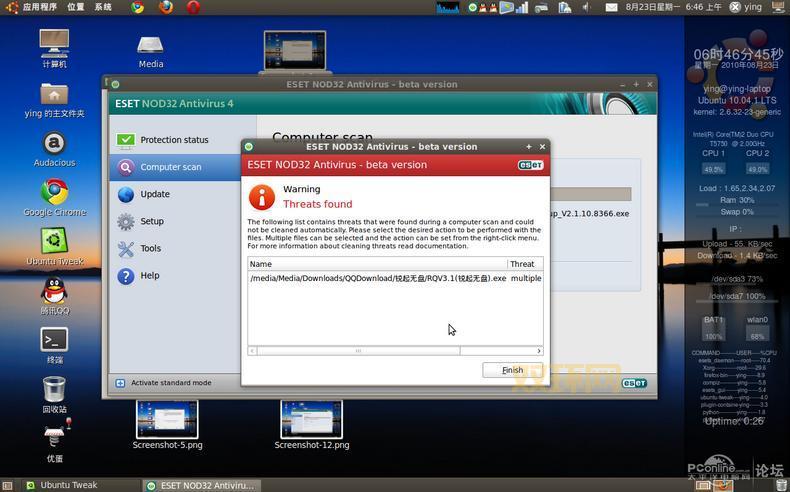Open the Tools section
This screenshot has height=492, width=790.
(x=150, y=248)
